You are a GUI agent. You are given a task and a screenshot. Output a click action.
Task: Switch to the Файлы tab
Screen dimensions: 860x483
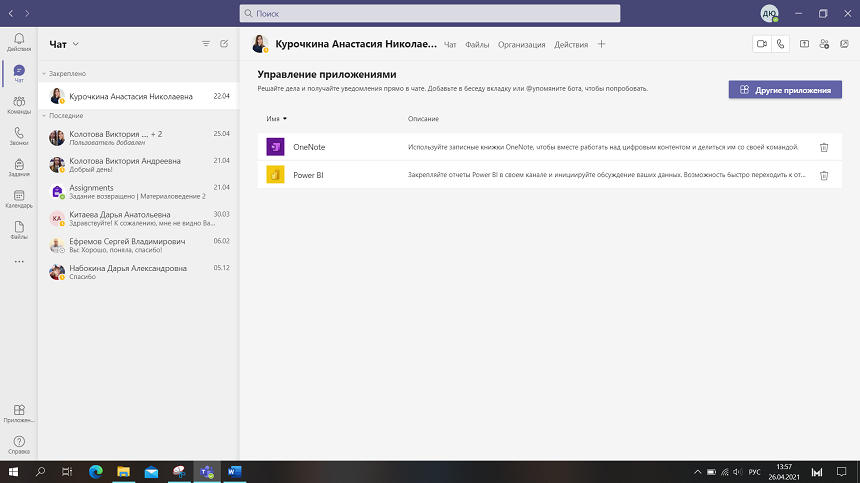(477, 44)
